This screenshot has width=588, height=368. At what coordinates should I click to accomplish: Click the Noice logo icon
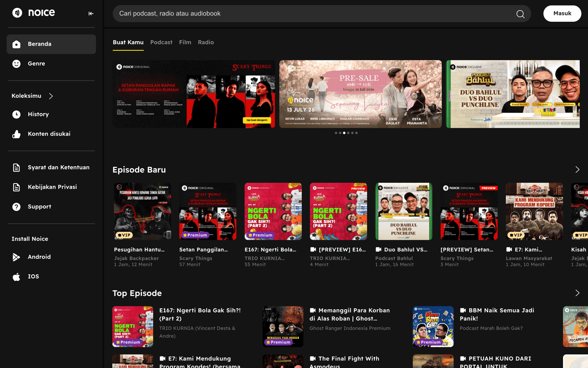click(x=17, y=13)
